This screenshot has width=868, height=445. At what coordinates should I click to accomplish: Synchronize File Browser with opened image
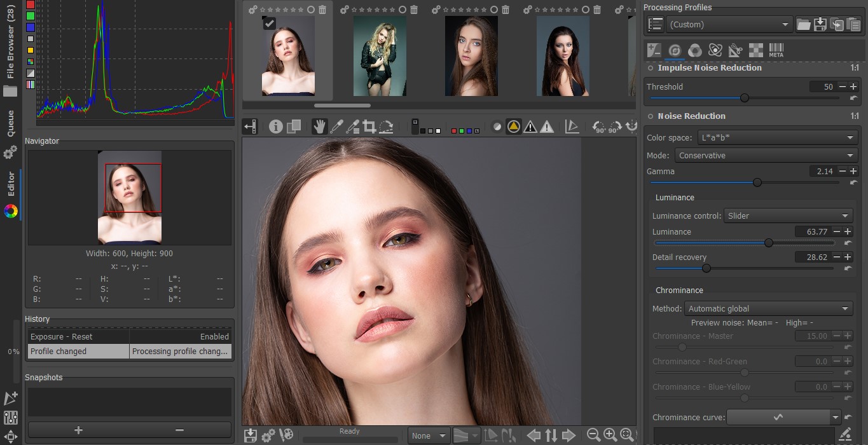point(551,435)
